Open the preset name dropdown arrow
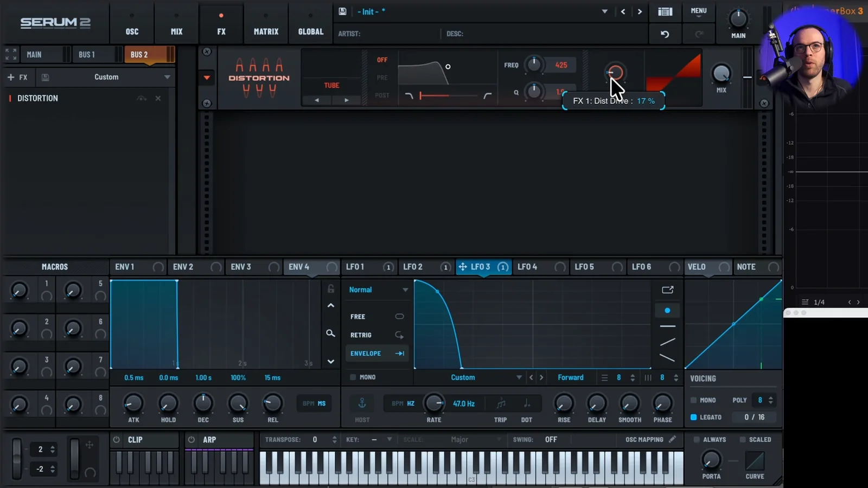 605,11
